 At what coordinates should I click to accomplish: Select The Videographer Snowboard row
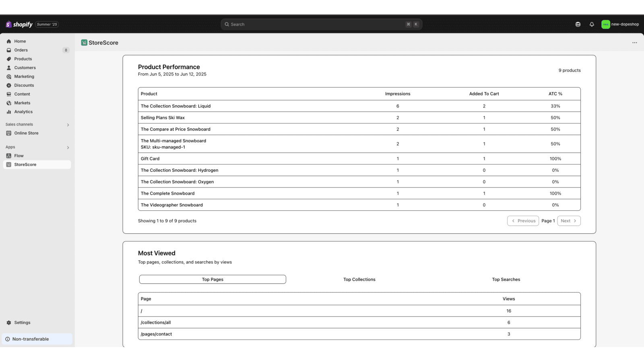(x=359, y=205)
